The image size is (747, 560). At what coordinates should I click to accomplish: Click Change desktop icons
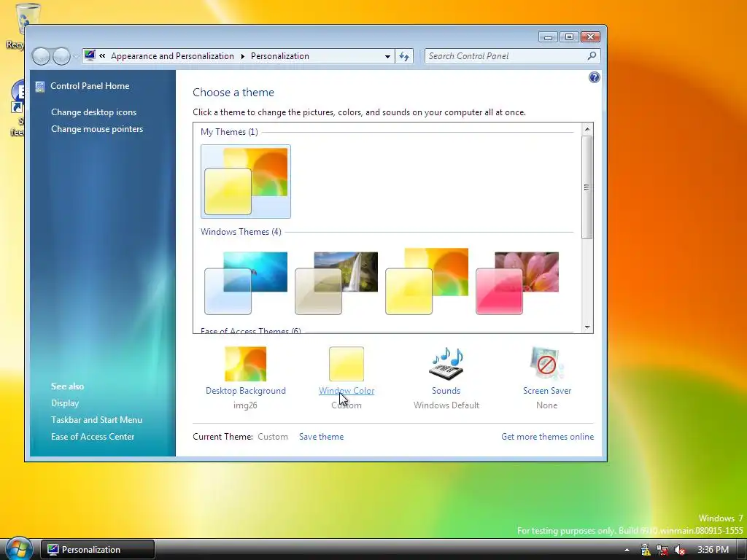(x=94, y=112)
